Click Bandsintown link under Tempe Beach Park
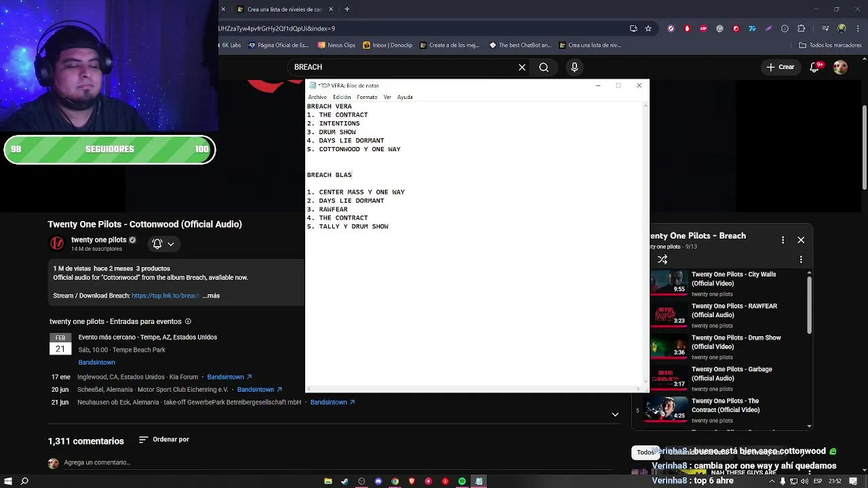The width and height of the screenshot is (868, 488). 96,362
